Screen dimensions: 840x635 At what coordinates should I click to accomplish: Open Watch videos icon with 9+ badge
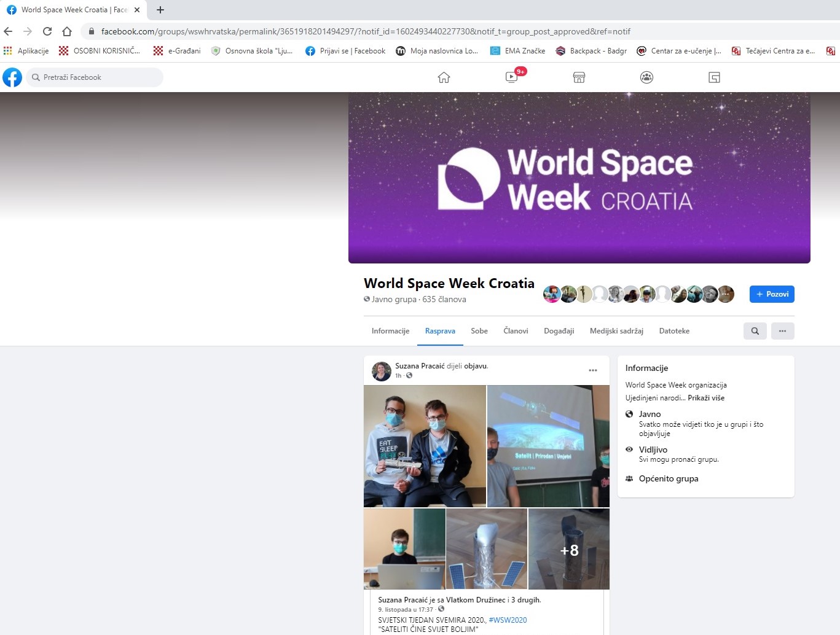tap(512, 77)
